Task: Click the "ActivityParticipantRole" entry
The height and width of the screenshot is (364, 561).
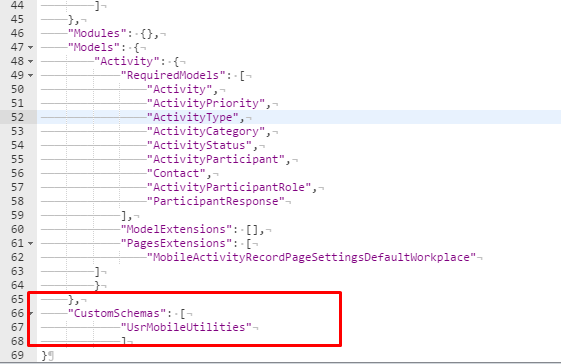Action: (x=229, y=188)
